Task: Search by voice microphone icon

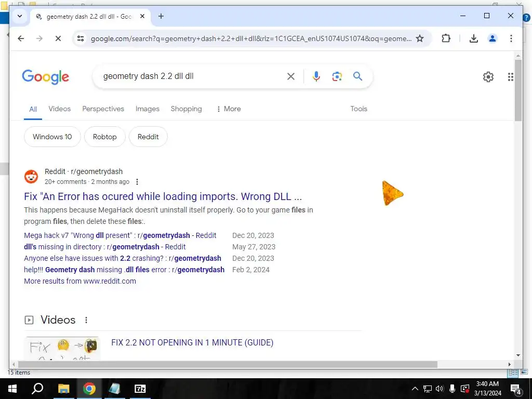Action: [316, 76]
